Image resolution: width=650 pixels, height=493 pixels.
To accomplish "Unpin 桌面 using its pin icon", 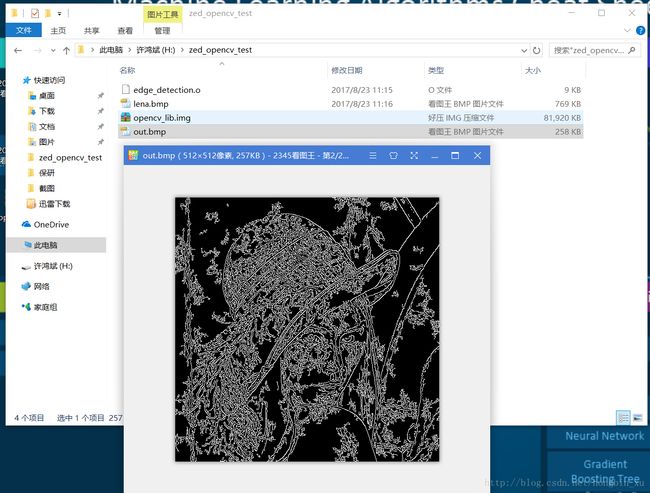I will (100, 96).
